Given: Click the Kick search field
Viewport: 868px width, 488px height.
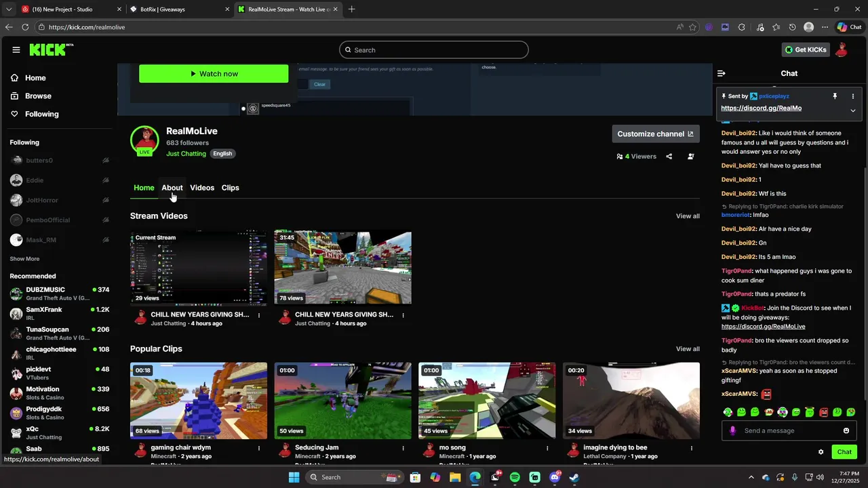Looking at the screenshot, I should [x=434, y=50].
